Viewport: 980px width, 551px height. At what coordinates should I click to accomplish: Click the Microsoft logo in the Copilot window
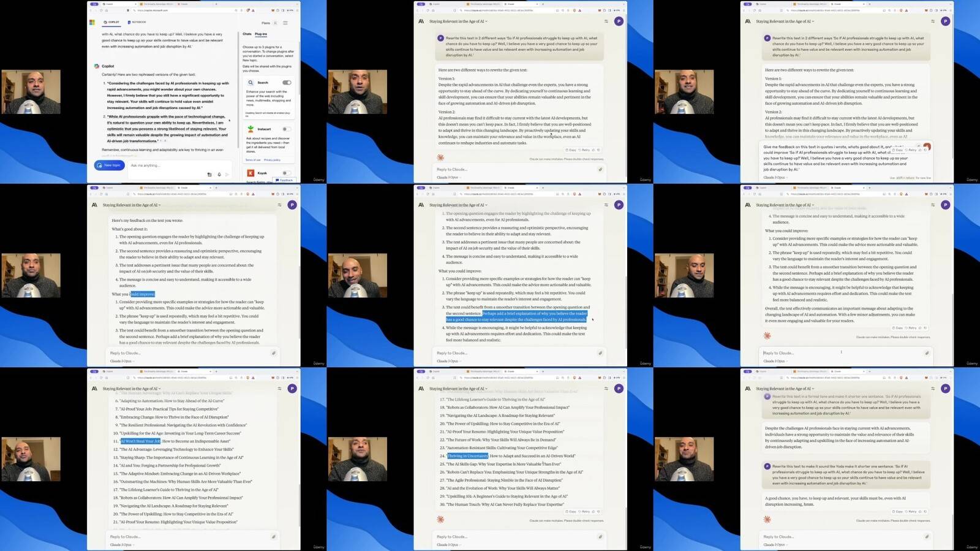click(x=92, y=22)
